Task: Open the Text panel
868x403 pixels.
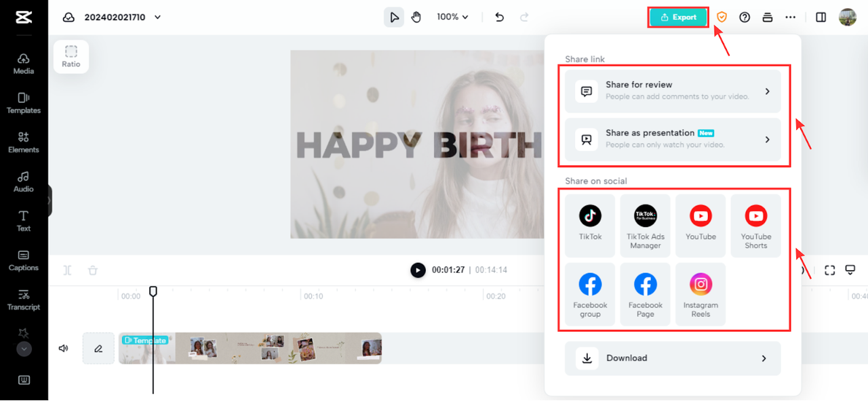Action: pos(24,221)
